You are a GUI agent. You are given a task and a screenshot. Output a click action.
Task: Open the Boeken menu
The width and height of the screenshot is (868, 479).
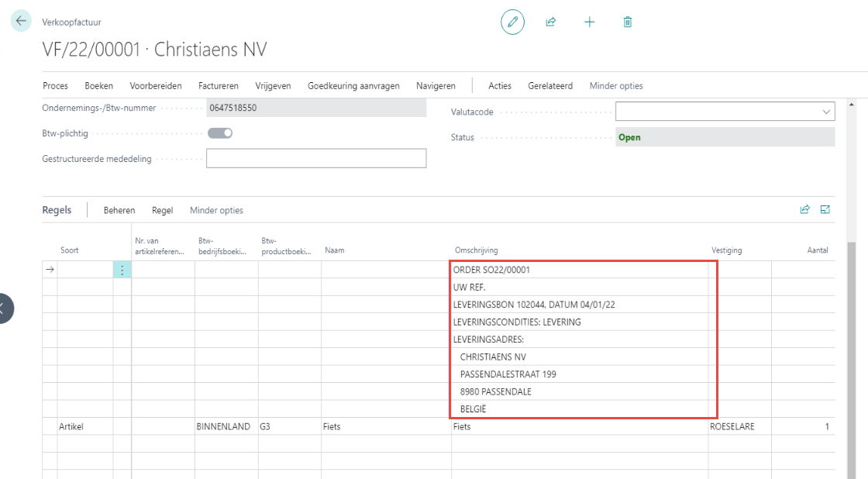click(x=99, y=86)
